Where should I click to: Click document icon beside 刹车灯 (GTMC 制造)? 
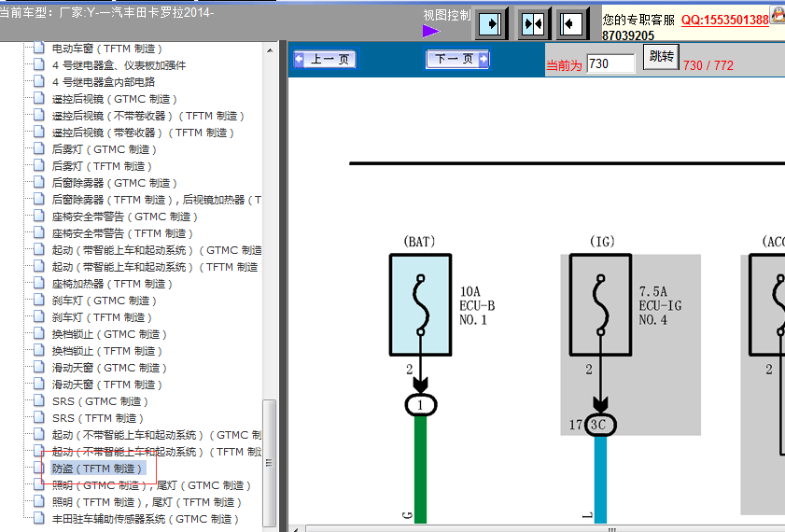(x=39, y=300)
